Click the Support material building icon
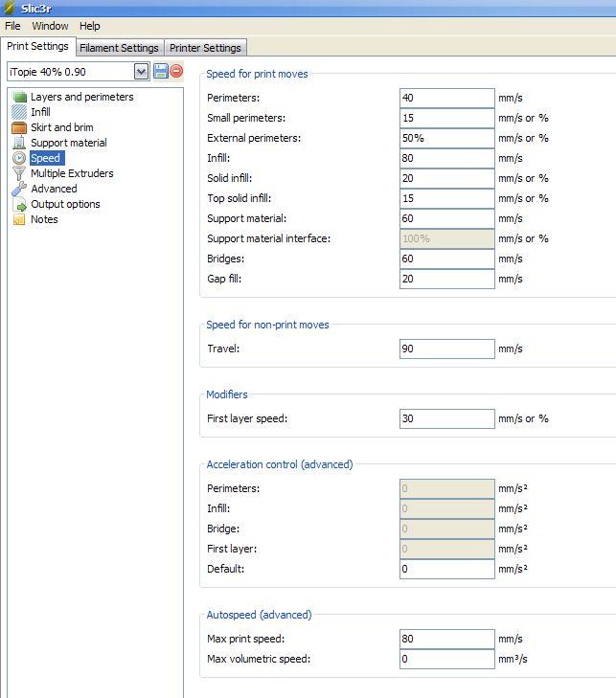This screenshot has width=616, height=698. point(19,143)
